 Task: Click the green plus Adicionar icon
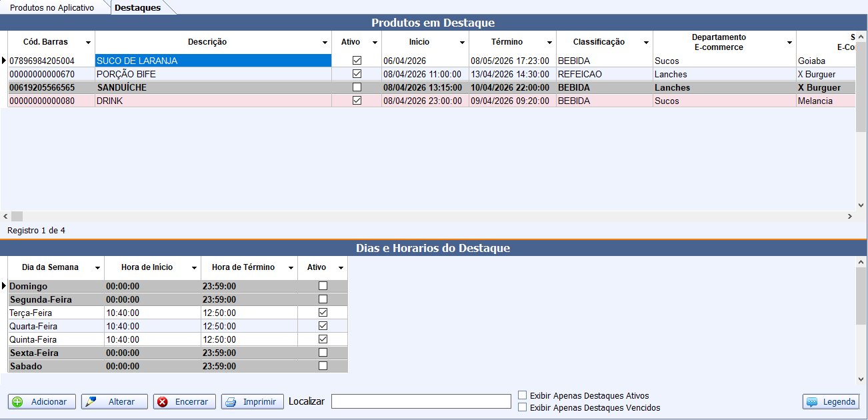[x=17, y=402]
